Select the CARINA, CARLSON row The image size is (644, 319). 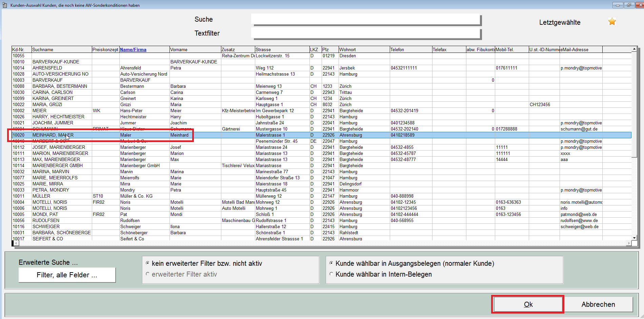click(x=321, y=92)
